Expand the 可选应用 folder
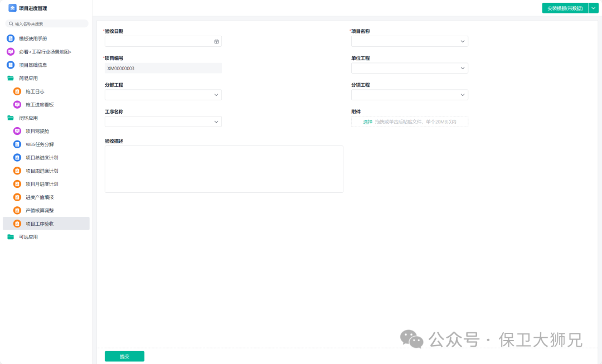This screenshot has height=364, width=602. tap(11, 237)
